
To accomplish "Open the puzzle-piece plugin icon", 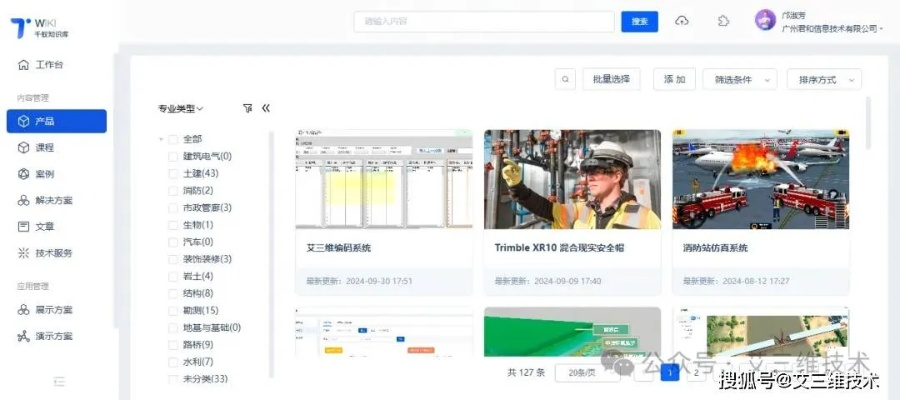I will [723, 21].
